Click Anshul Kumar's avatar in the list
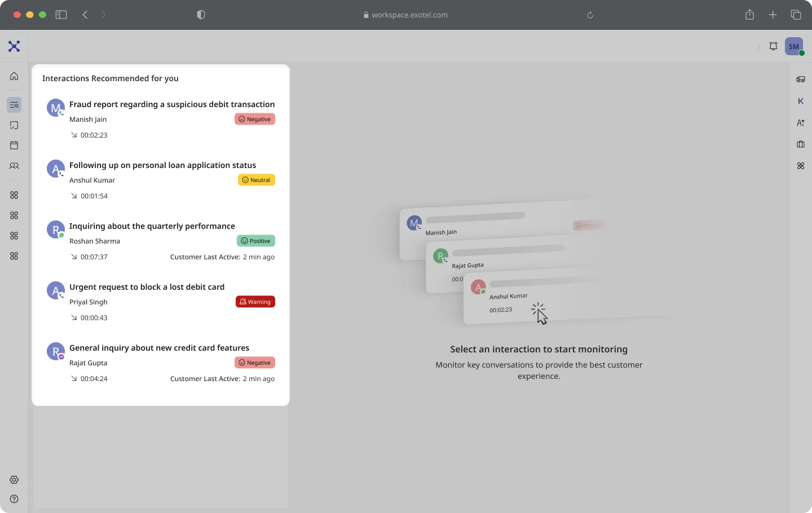 click(56, 169)
